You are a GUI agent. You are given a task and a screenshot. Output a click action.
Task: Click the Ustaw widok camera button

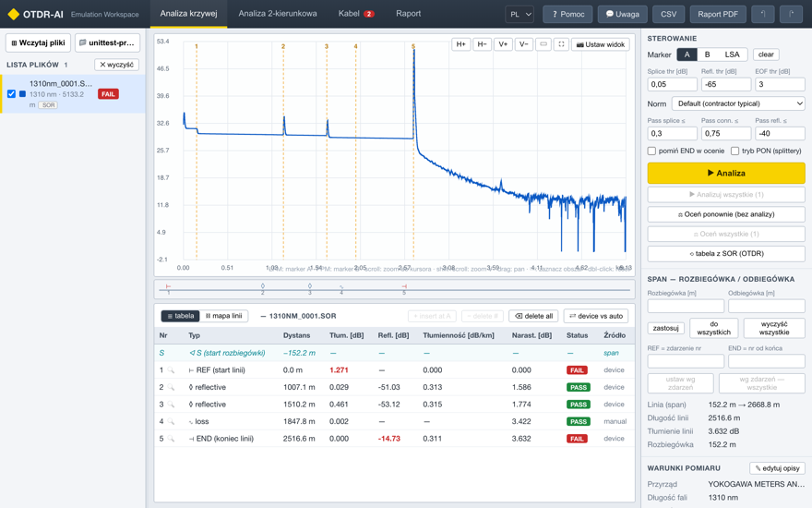601,44
